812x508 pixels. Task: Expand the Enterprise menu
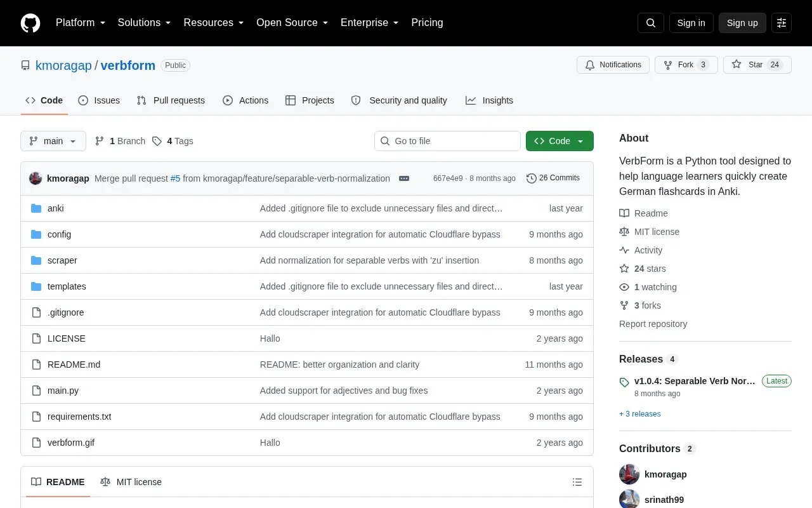click(370, 23)
